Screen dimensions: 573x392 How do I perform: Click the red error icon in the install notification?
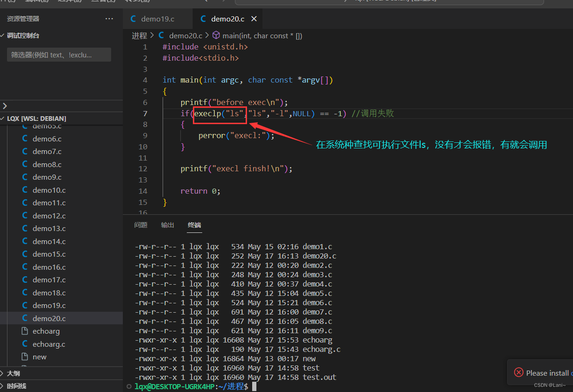(x=518, y=372)
